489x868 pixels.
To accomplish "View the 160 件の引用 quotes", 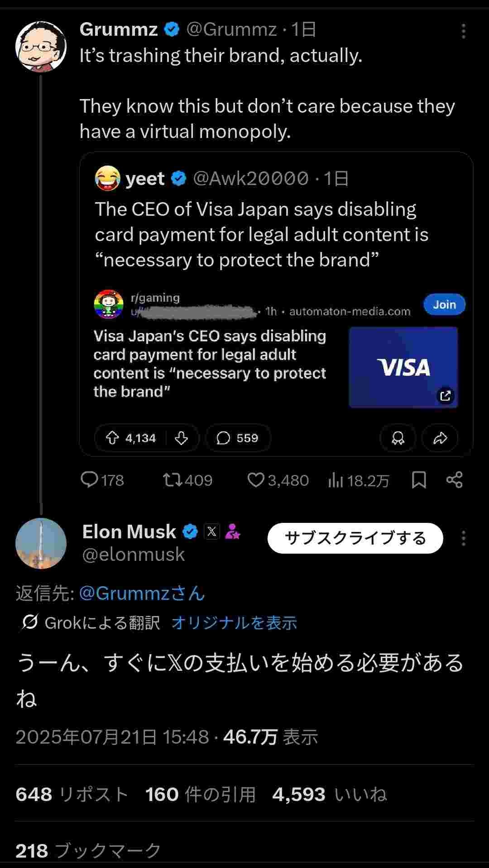I will 200,794.
